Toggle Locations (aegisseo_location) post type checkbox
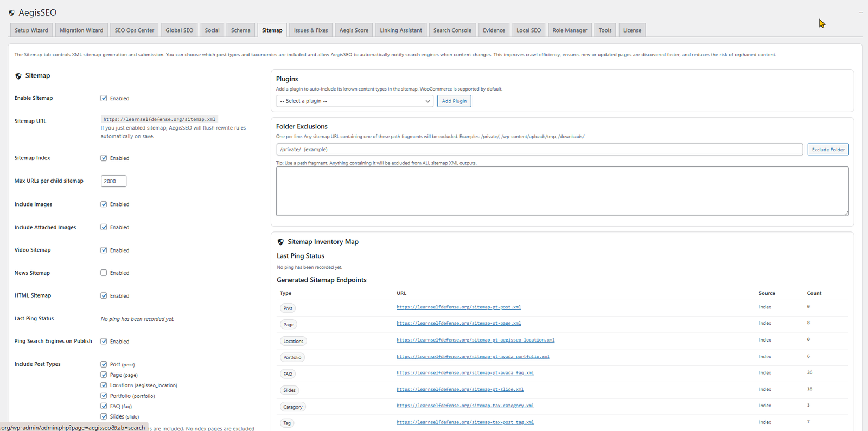The height and width of the screenshot is (431, 868). (104, 385)
